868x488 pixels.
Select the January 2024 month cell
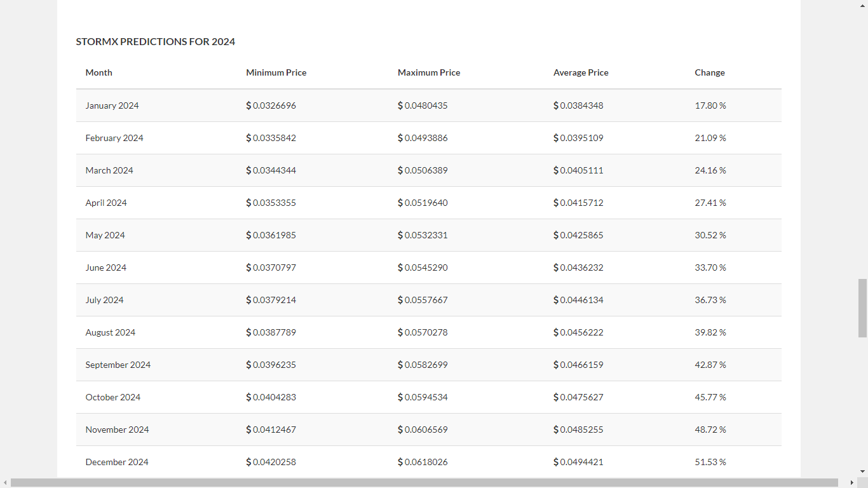click(x=112, y=105)
